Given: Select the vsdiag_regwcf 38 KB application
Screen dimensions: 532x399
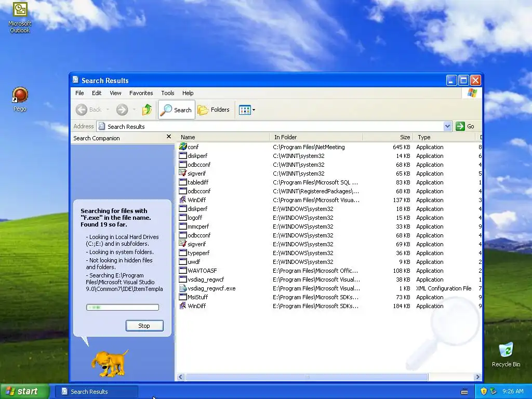Looking at the screenshot, I should pyautogui.click(x=328, y=279).
